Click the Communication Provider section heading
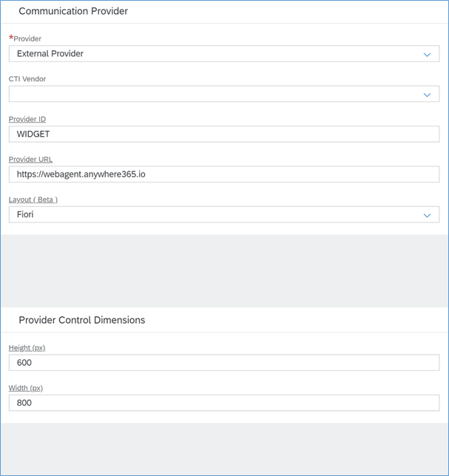The height and width of the screenshot is (476, 449). click(x=73, y=11)
